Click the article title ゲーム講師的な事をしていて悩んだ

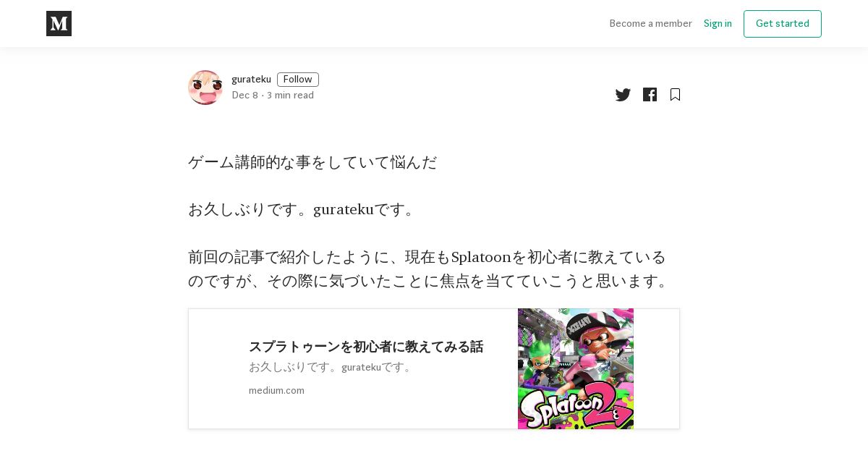312,162
